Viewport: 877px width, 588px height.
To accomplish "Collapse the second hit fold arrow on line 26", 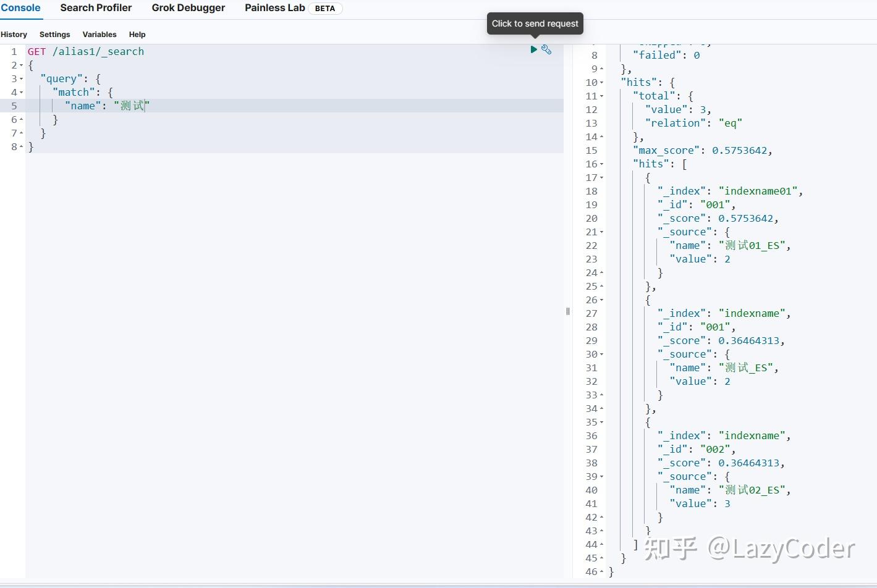I will [602, 300].
